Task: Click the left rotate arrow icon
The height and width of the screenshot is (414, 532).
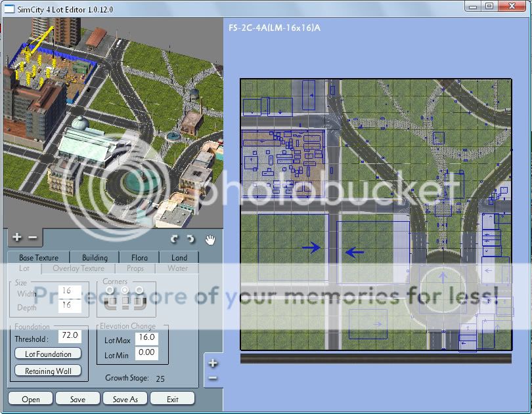Action: [x=175, y=239]
